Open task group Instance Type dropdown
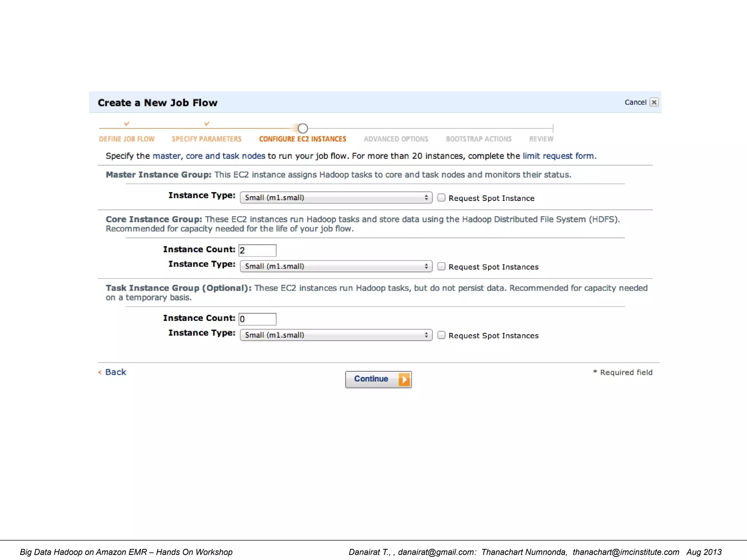The image size is (747, 560). pos(336,335)
